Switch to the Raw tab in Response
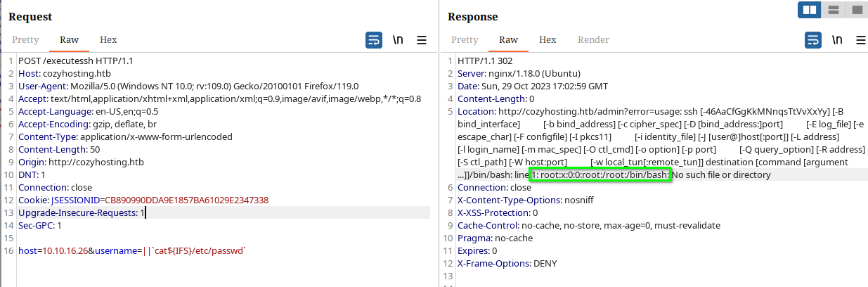The image size is (868, 287). click(x=509, y=40)
